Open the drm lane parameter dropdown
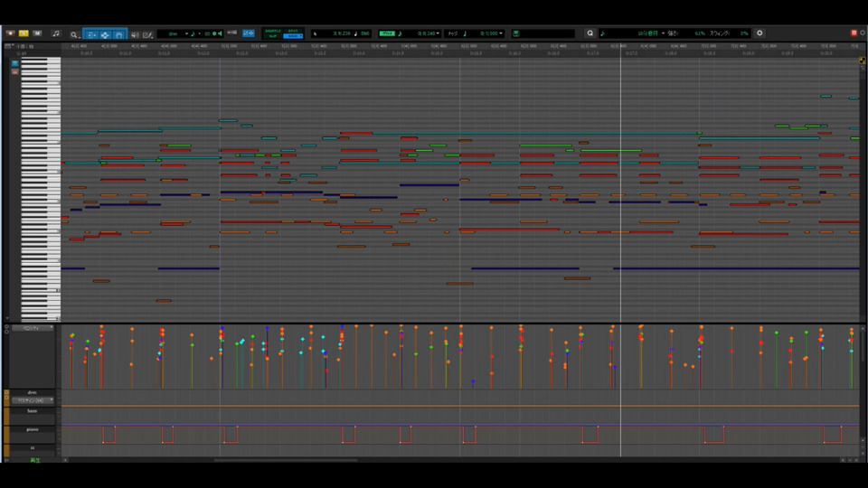868x488 pixels. click(x=33, y=400)
